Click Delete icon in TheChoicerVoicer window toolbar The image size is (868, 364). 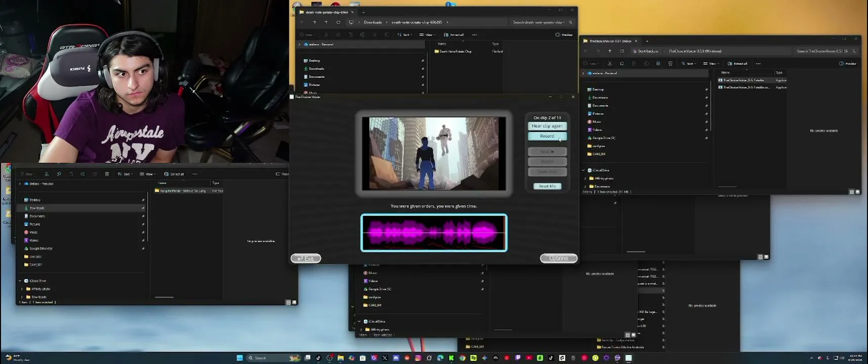[670, 64]
